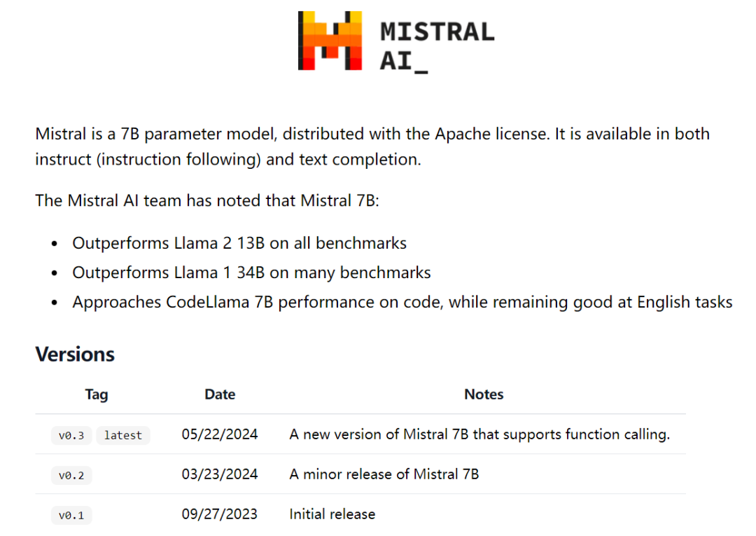Viewport: 756px width, 536px height.
Task: Click the Mistral AI team noted sentence
Action: 206,200
